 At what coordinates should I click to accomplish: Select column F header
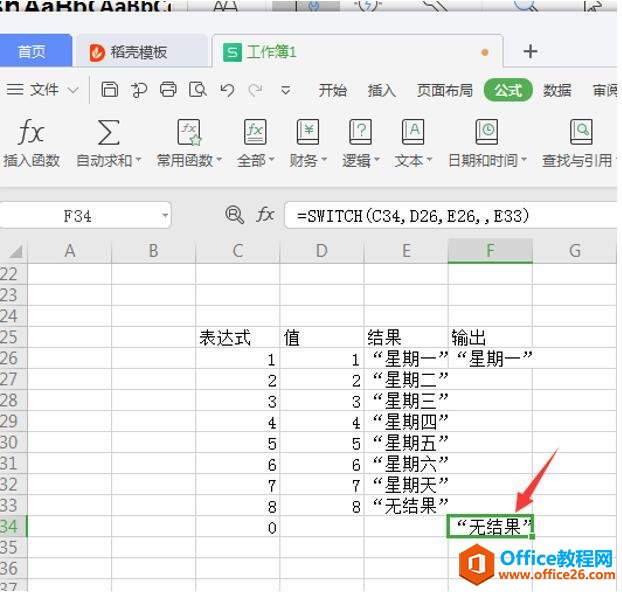pos(490,251)
